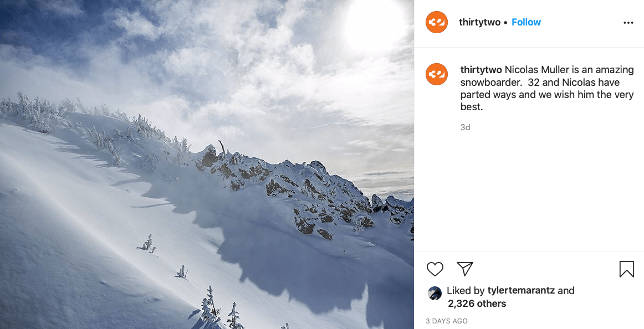644x329 pixels.
Task: Open the thirtytwo avatar in the post header
Action: [x=437, y=22]
